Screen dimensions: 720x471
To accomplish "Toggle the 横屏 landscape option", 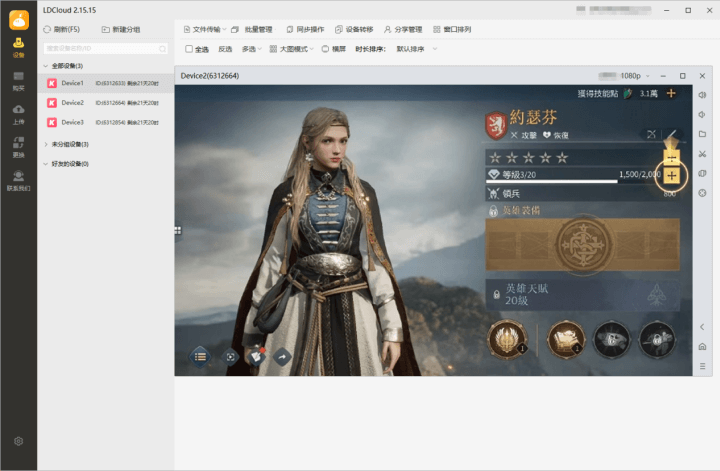I will [334, 49].
